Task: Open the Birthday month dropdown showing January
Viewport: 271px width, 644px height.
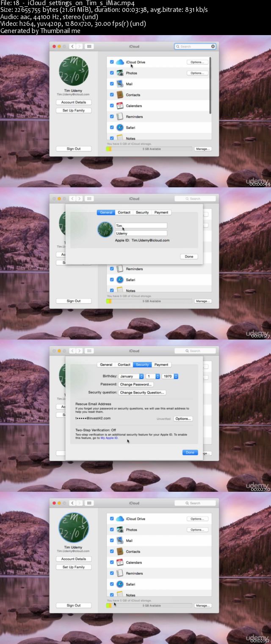Action: click(131, 376)
